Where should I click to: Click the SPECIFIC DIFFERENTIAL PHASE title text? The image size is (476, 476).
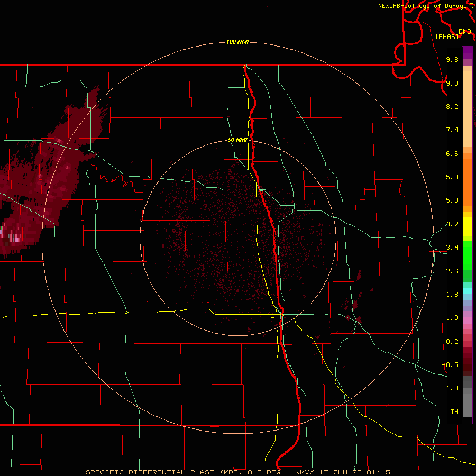151,472
